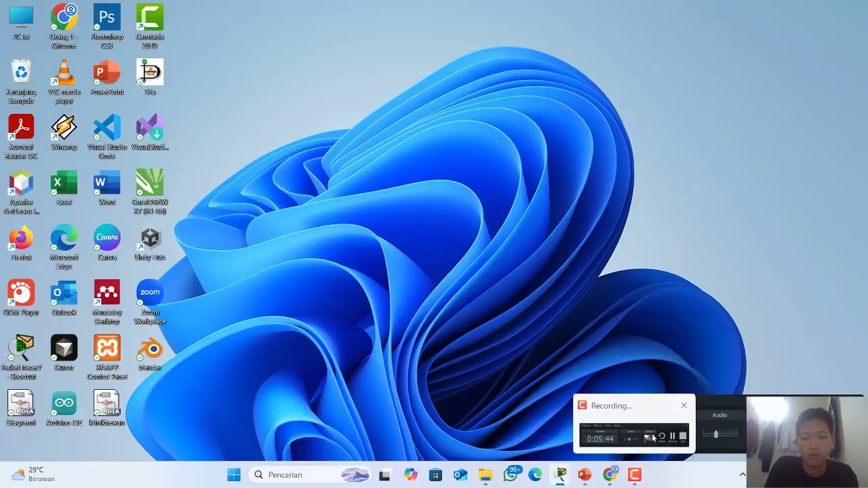Select the Zoom Workplace desktop icon
The width and height of the screenshot is (868, 488).
[x=150, y=302]
